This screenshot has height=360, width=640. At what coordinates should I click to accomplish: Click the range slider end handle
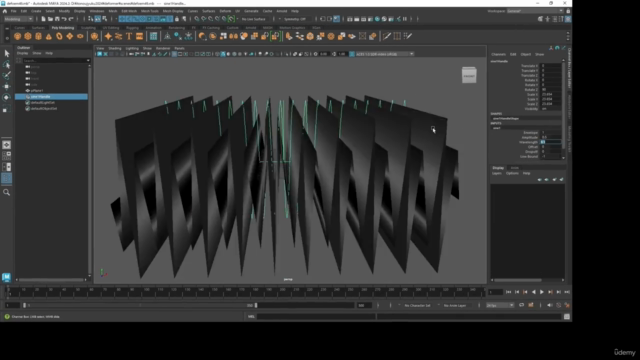click(x=256, y=305)
